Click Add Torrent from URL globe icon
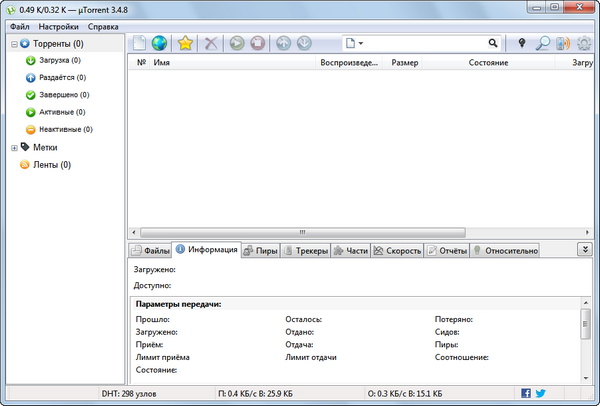600x406 pixels. point(159,44)
